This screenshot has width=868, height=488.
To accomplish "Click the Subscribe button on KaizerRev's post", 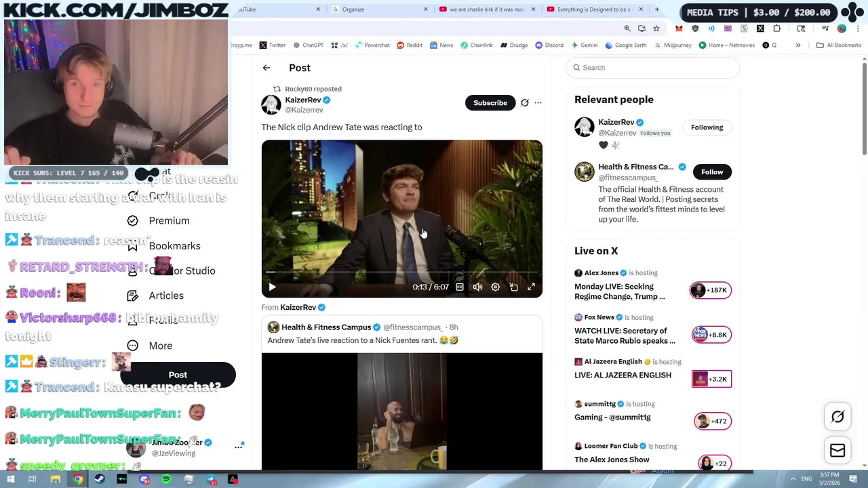I will 490,103.
